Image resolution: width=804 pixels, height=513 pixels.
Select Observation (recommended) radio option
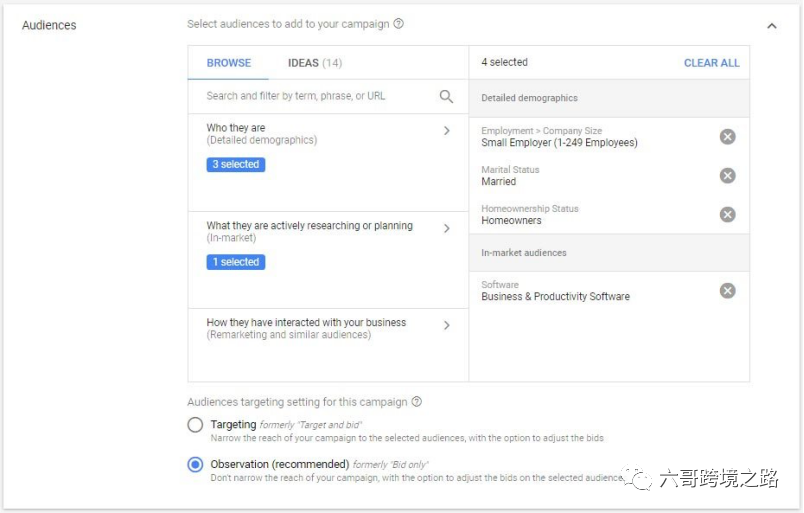195,465
